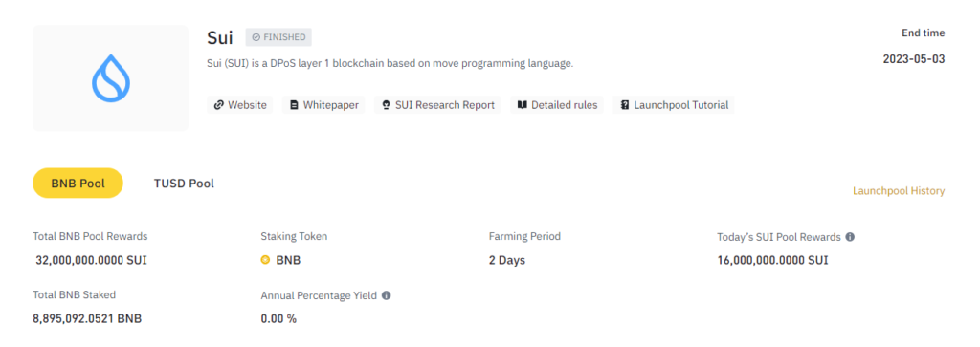The image size is (980, 347).
Task: Open the SUI Research Report
Action: point(438,105)
